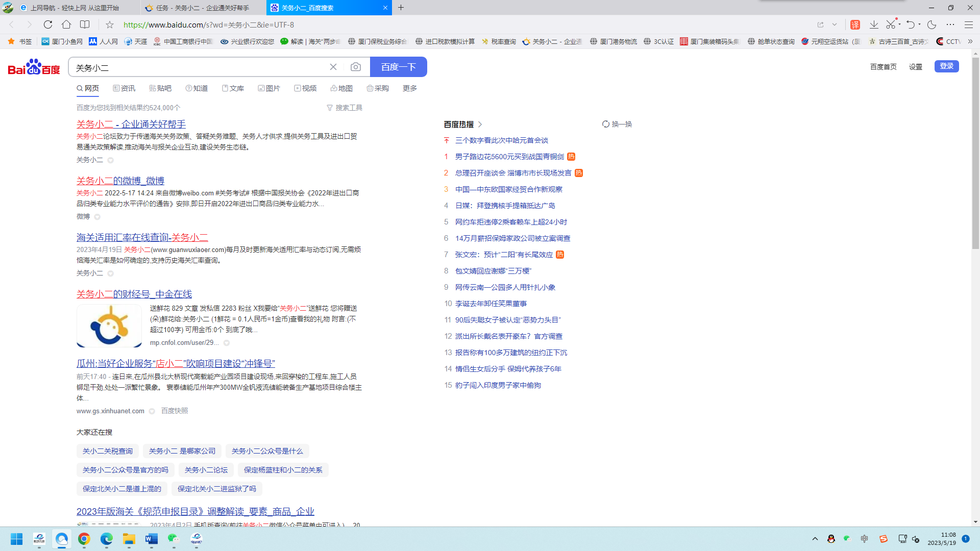The image size is (980, 551).
Task: Expand the address bar dropdown arrow
Action: tap(835, 24)
